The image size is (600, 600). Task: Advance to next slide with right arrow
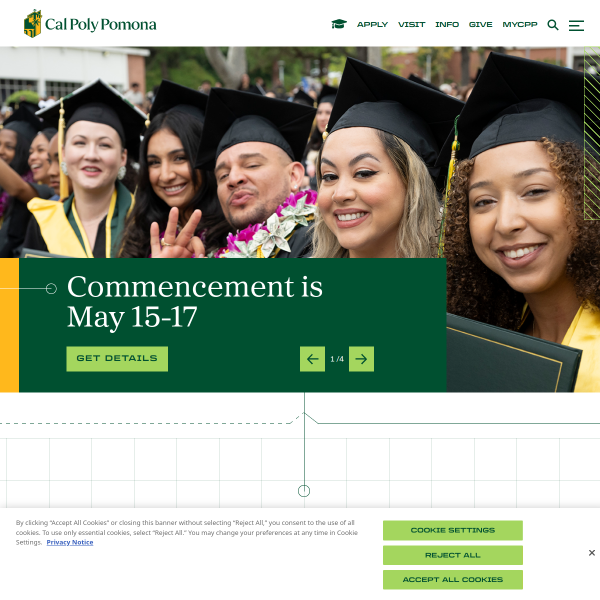pos(361,359)
